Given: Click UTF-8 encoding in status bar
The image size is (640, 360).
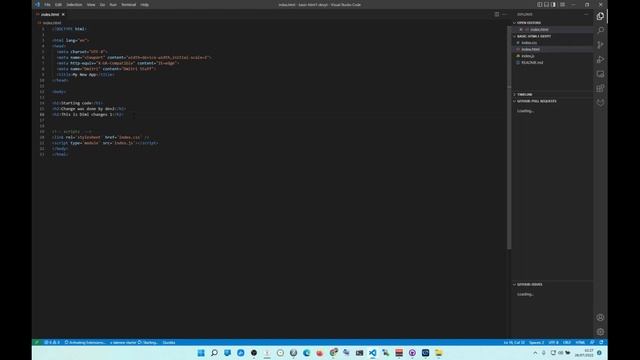Looking at the screenshot, I should (x=553, y=342).
